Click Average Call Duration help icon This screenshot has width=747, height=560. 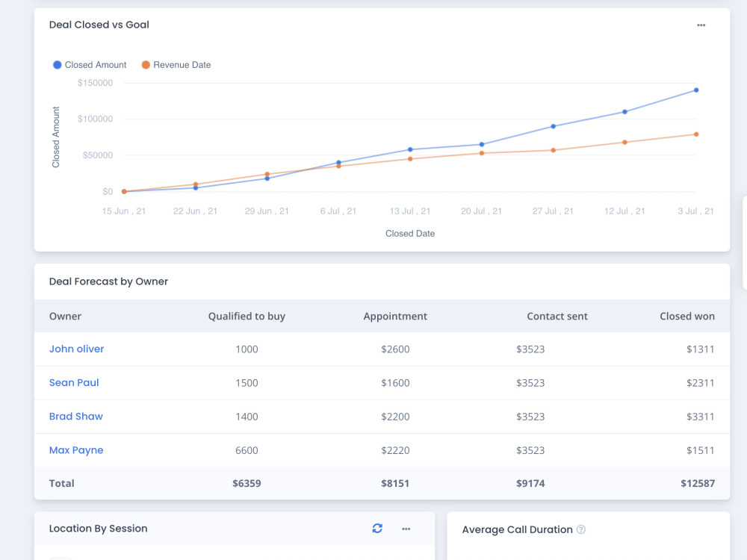(x=580, y=529)
